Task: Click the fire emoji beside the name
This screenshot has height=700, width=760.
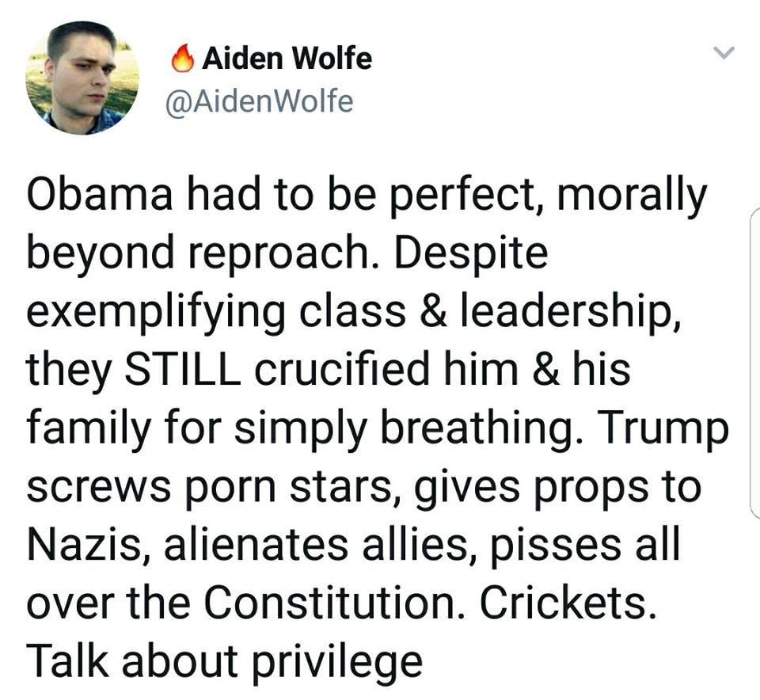Action: coord(183,58)
